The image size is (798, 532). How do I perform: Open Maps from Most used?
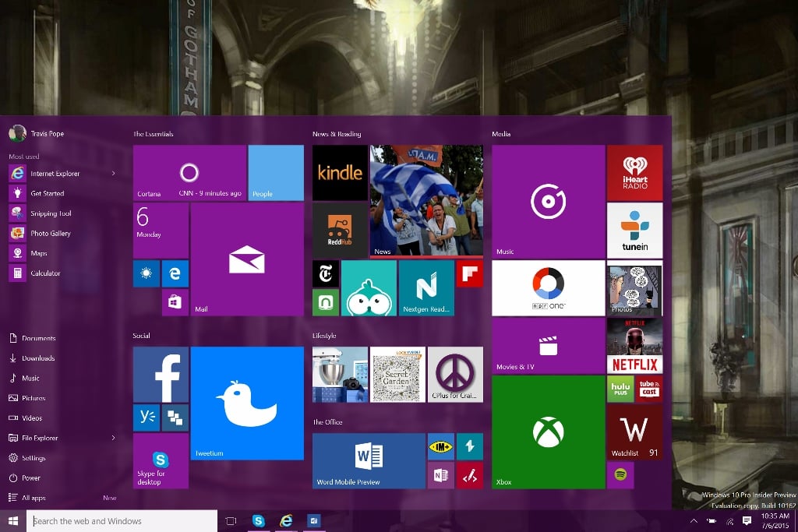pyautogui.click(x=62, y=253)
